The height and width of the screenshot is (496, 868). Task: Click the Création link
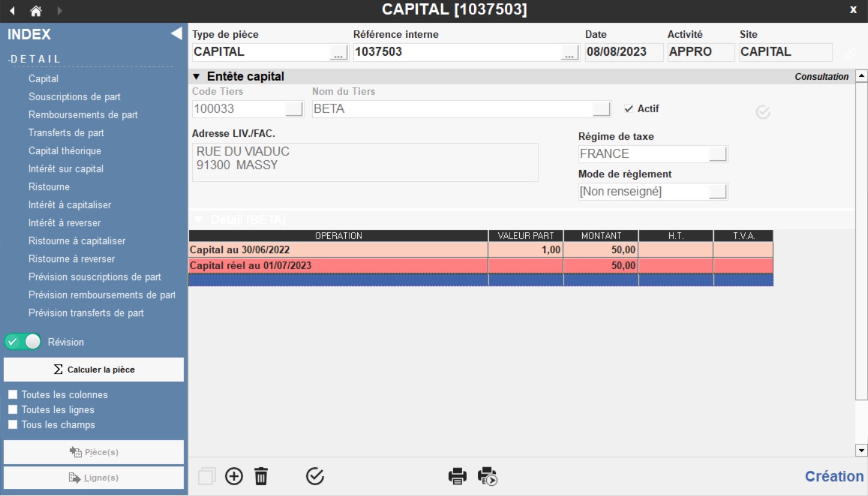point(834,476)
